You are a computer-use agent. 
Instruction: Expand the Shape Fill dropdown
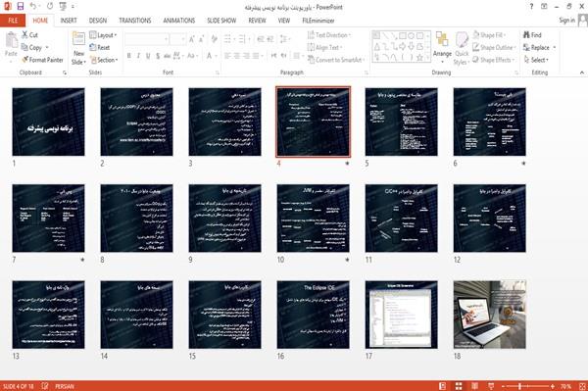[x=489, y=35]
